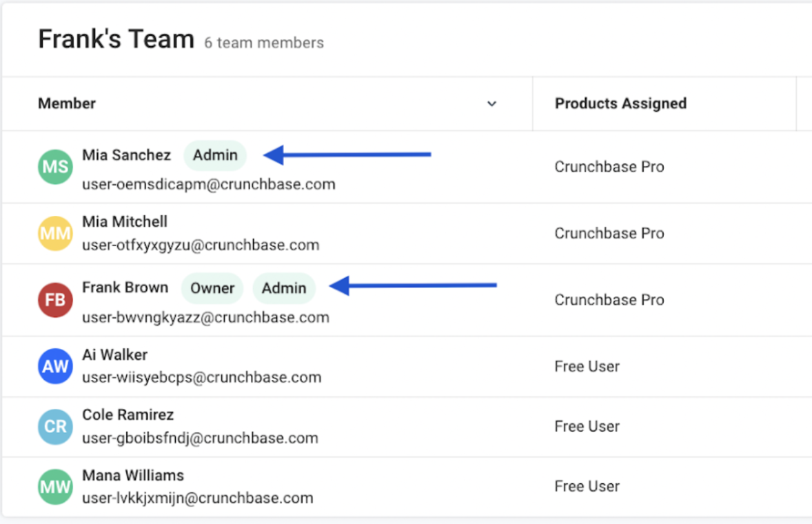
Task: Select the Ai Walker name
Action: coord(115,354)
